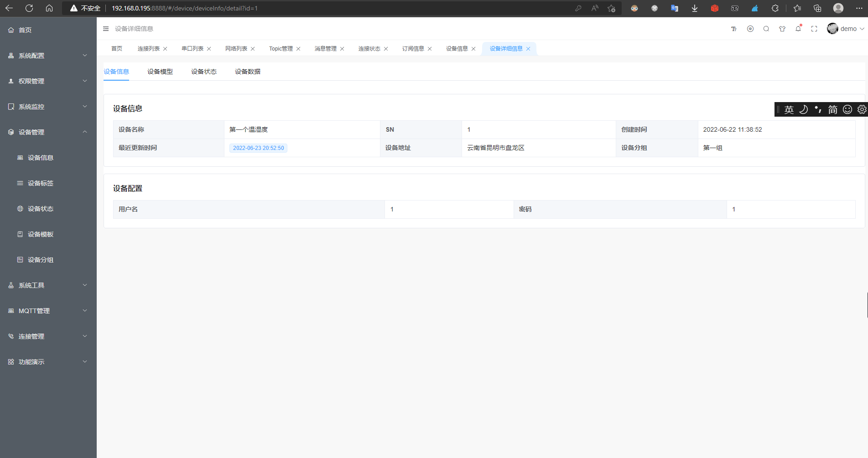This screenshot has height=458, width=868.
Task: Click the search magnifier icon in header
Action: point(766,29)
